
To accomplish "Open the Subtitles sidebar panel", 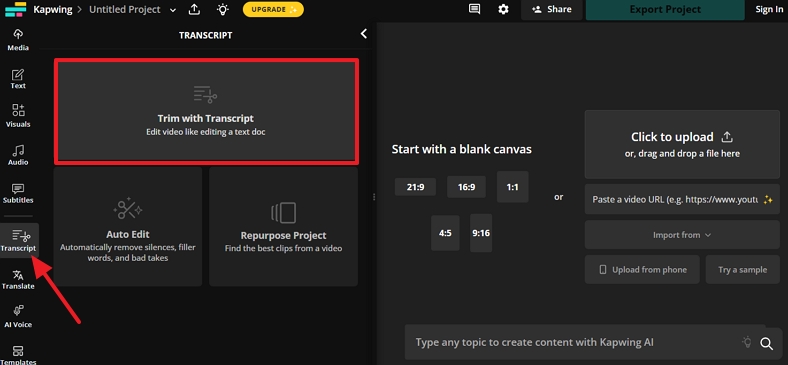I will [18, 193].
